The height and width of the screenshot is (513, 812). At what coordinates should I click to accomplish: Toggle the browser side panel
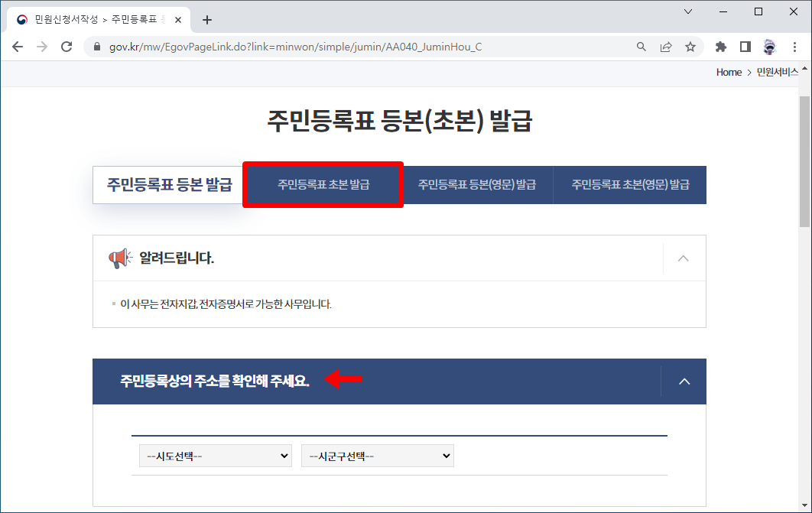(x=745, y=47)
